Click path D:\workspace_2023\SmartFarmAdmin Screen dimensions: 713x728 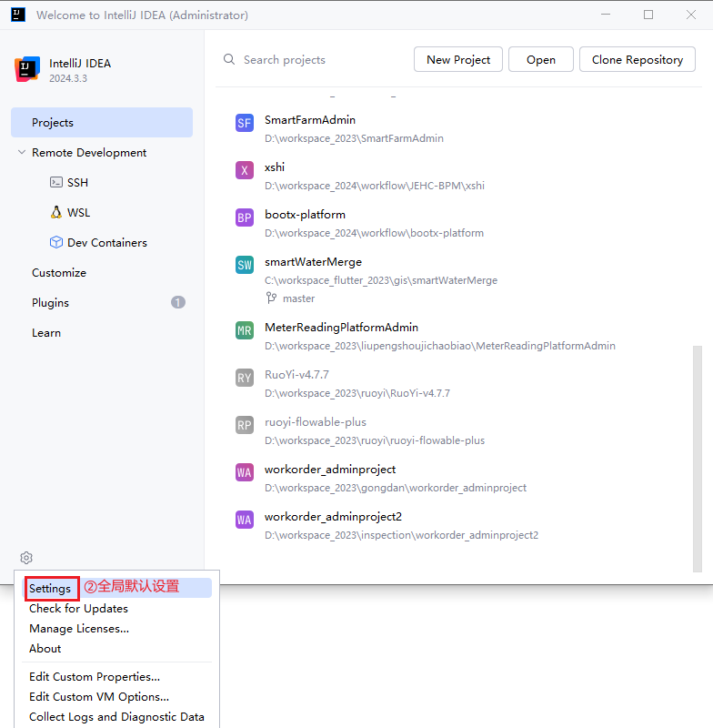pyautogui.click(x=354, y=138)
